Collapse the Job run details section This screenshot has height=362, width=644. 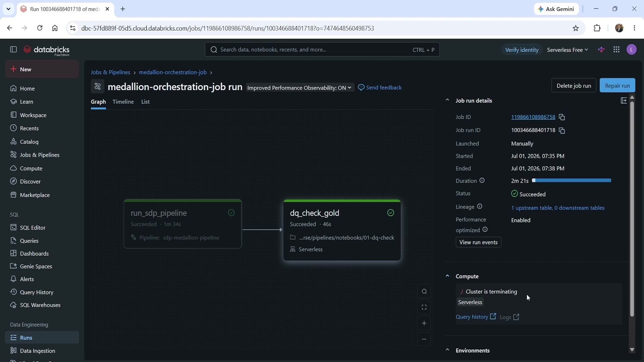tap(447, 100)
